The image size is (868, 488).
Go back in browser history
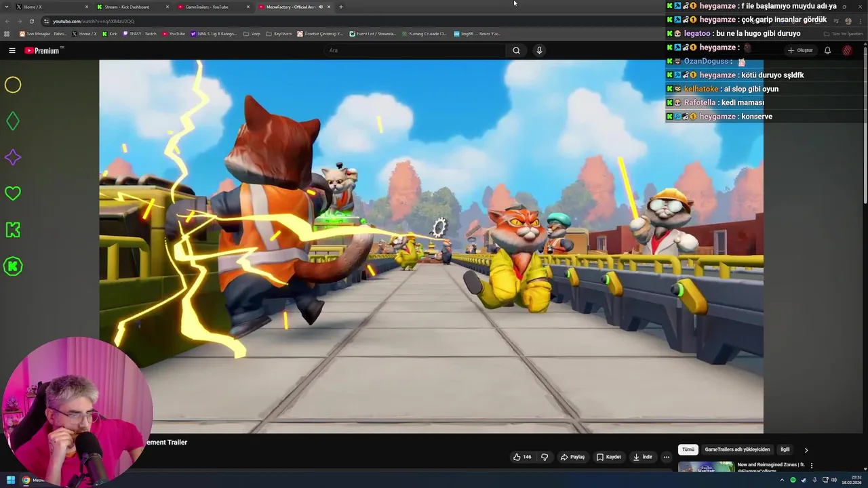7,21
